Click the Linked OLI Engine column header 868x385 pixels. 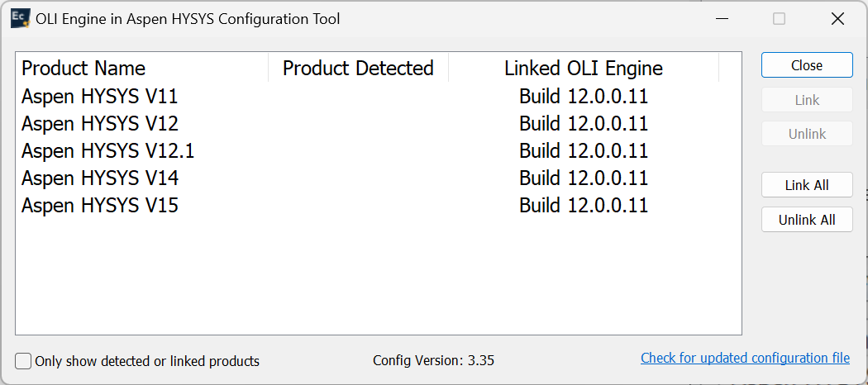coord(583,69)
